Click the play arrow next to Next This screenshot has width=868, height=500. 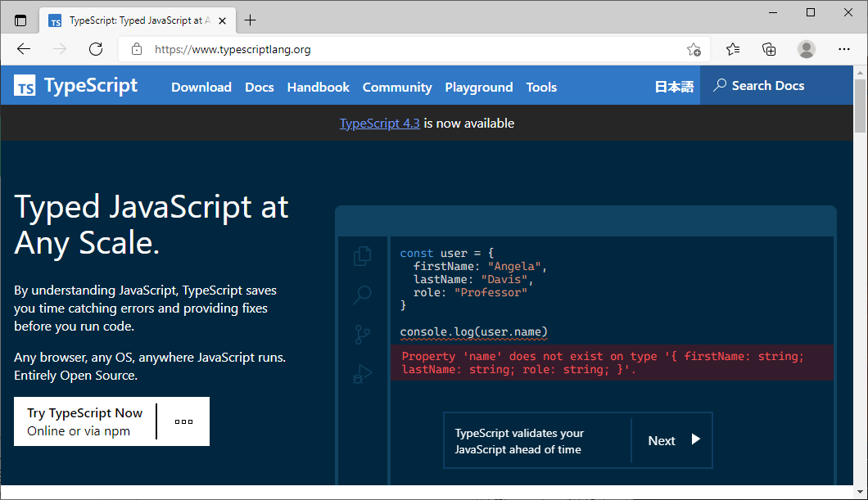pos(696,439)
